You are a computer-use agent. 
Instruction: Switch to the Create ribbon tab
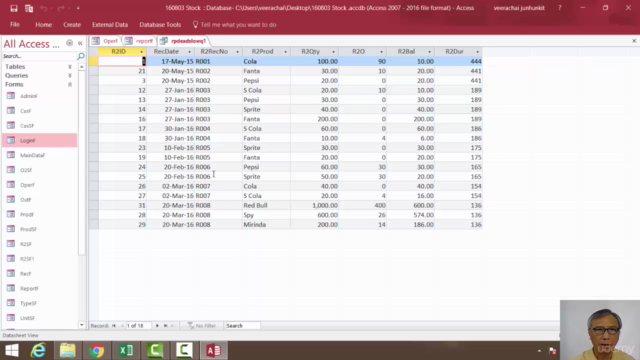tap(72, 24)
